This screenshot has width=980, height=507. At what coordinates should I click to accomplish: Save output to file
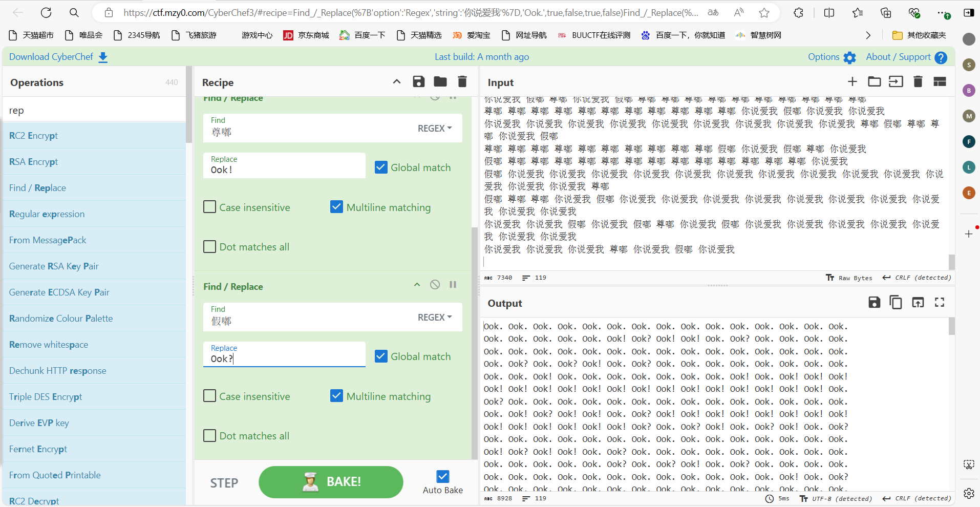(x=874, y=302)
